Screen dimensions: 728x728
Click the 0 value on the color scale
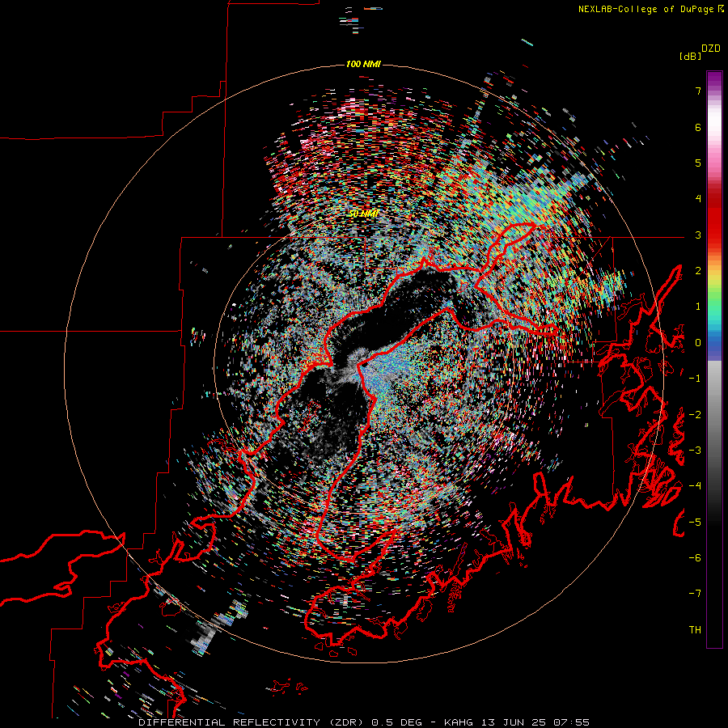(x=698, y=343)
